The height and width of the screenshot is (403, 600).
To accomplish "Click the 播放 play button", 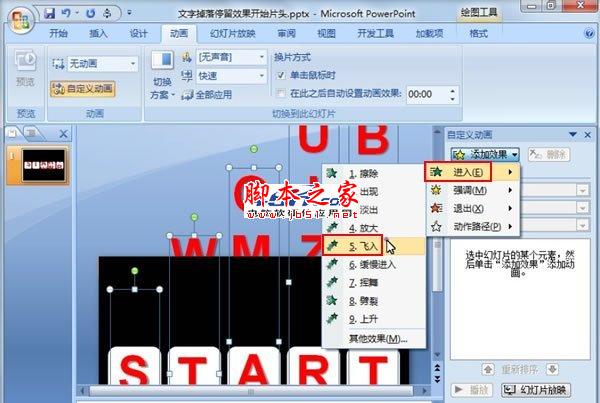I will click(472, 390).
